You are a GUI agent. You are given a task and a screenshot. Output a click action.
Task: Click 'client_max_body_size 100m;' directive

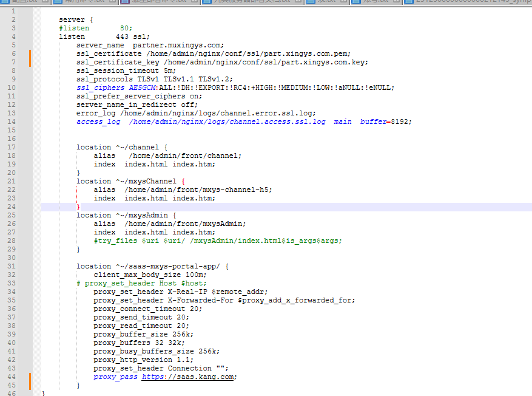pyautogui.click(x=150, y=275)
